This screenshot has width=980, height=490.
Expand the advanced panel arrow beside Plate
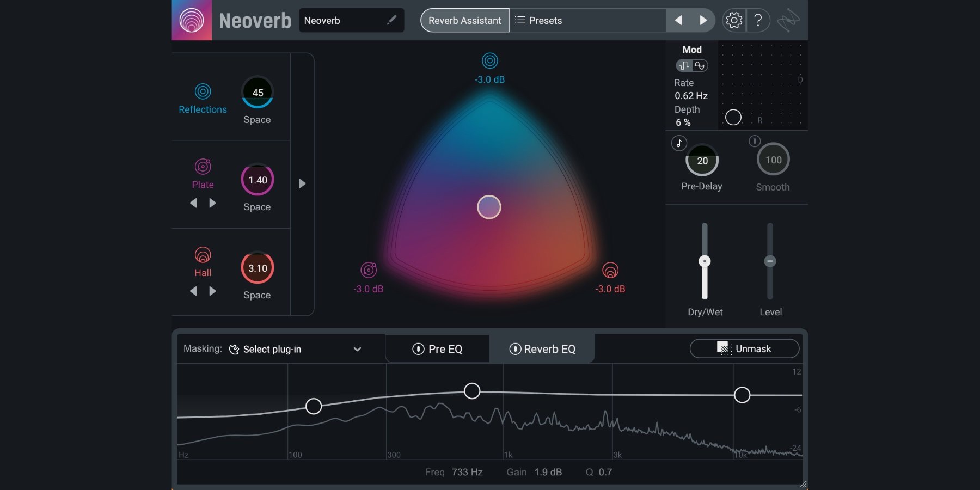click(302, 184)
